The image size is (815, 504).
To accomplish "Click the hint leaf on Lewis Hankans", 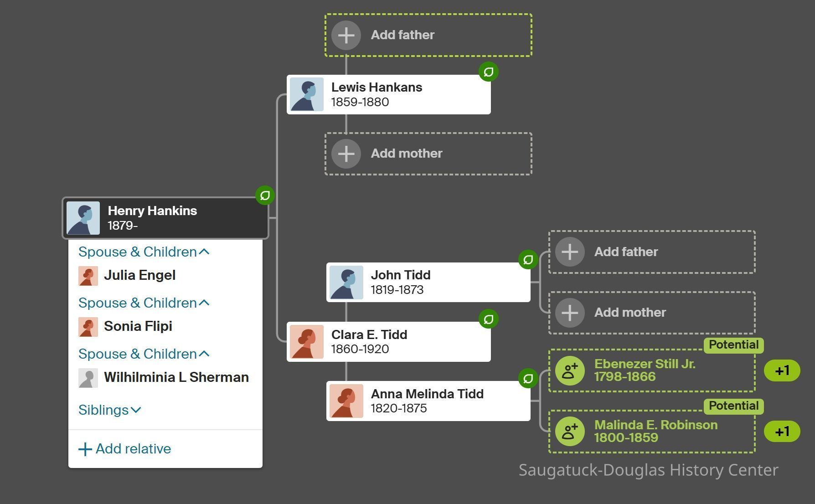I will coord(488,72).
